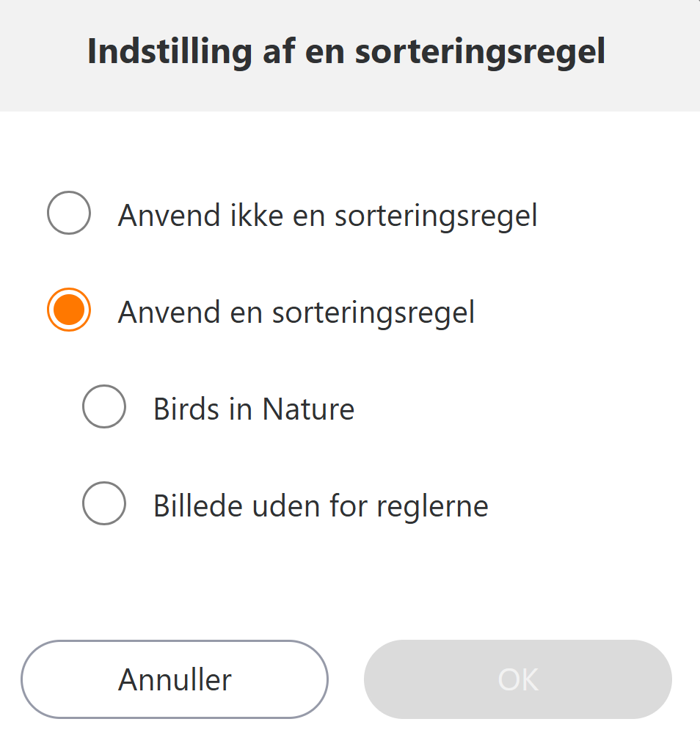
Task: Select the "Anvend ikke en sorteringsregel" radio button
Action: [x=69, y=213]
